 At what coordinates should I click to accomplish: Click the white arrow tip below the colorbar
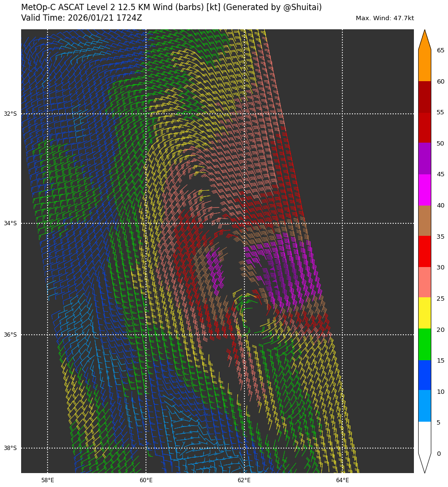(424, 463)
